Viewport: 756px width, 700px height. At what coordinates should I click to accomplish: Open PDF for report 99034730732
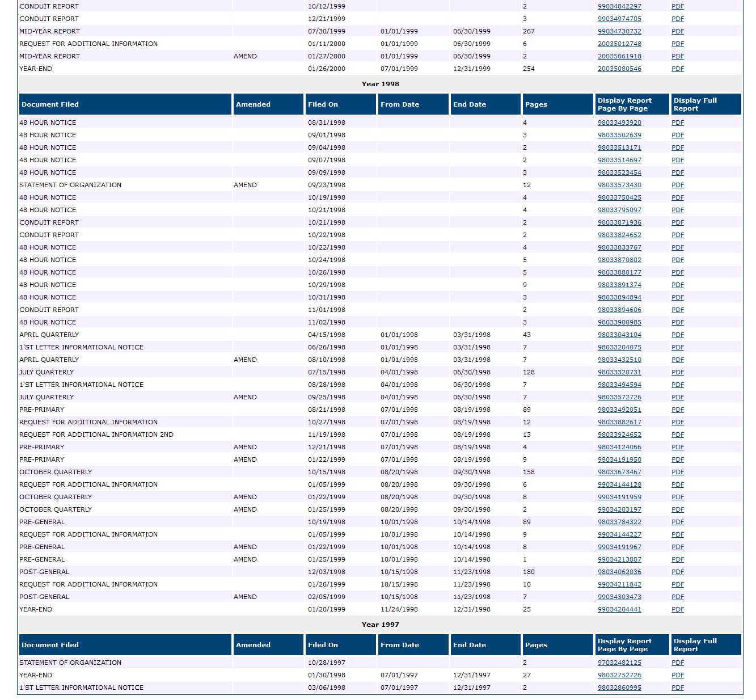point(678,31)
